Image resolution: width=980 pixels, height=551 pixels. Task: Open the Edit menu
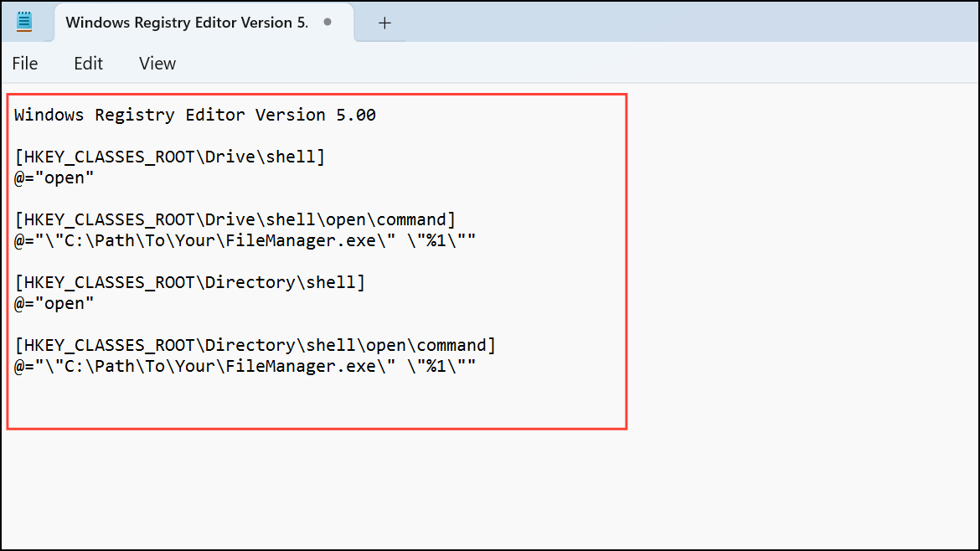[x=88, y=63]
